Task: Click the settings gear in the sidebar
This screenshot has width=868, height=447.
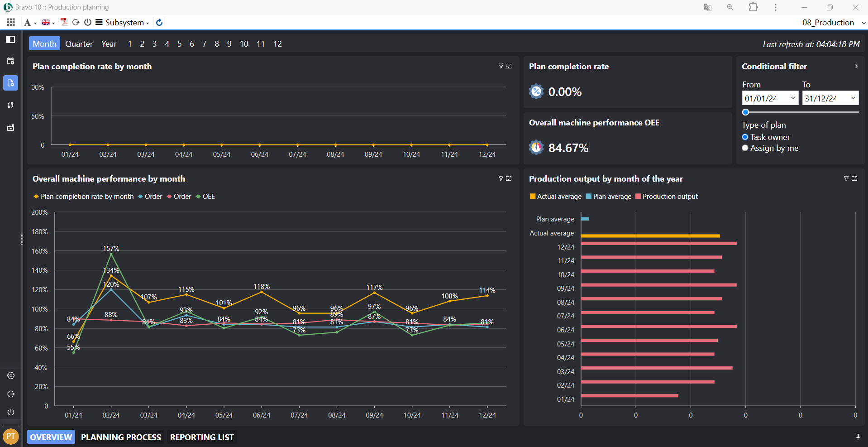Action: pos(11,375)
